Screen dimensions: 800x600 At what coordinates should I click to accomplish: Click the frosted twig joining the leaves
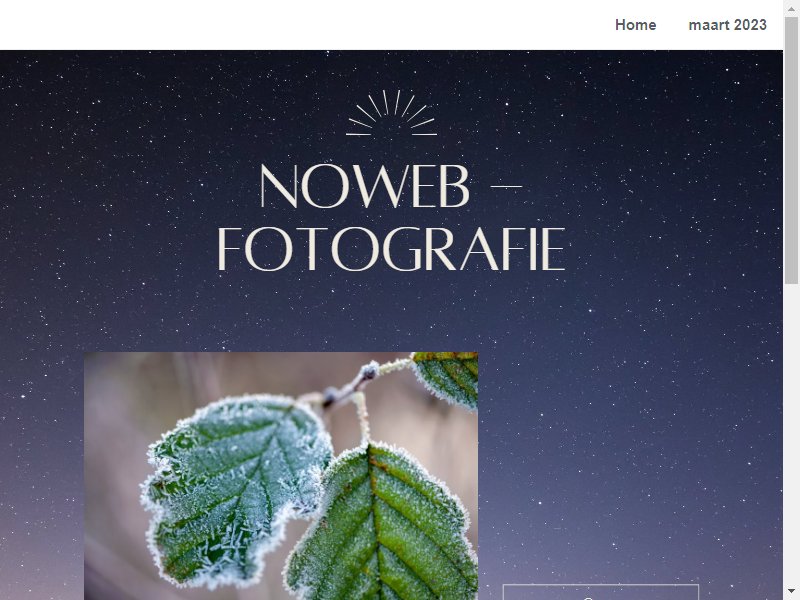click(352, 388)
